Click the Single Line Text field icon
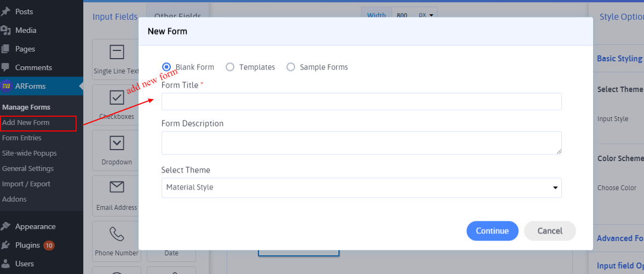Viewport: 644px width, 274px height. pyautogui.click(x=117, y=53)
